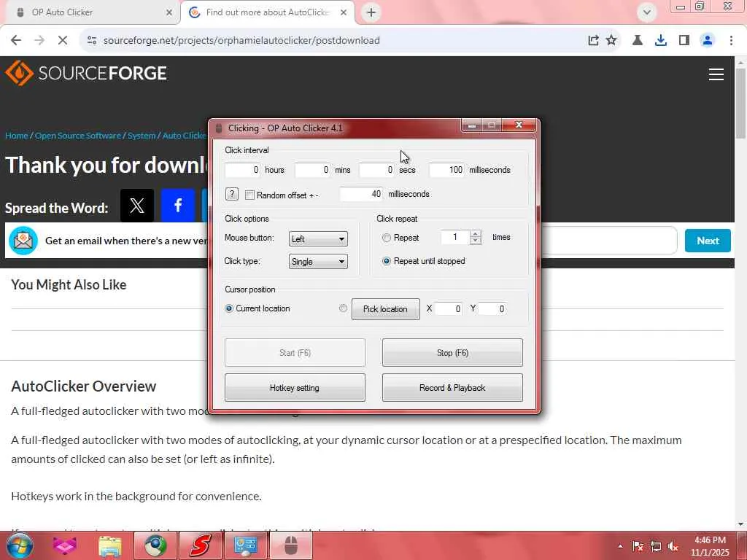The height and width of the screenshot is (560, 747).
Task: Open the Home breadcrumb link
Action: click(x=17, y=136)
